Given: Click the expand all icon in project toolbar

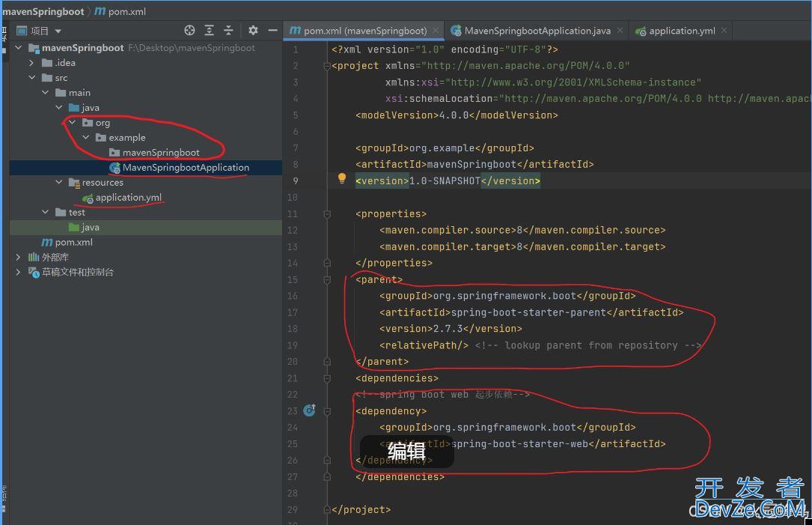Looking at the screenshot, I should tap(210, 31).
